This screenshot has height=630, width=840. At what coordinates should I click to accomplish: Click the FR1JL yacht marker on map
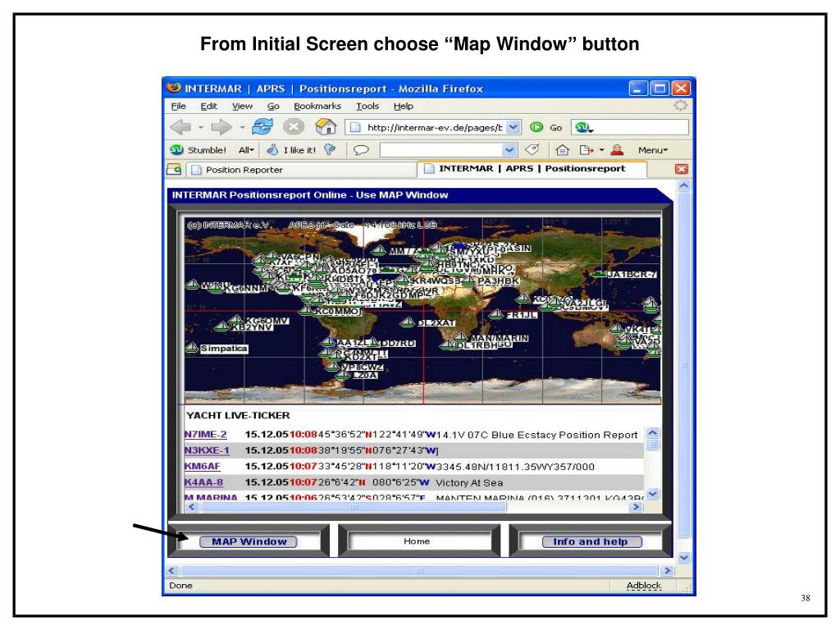pos(496,314)
